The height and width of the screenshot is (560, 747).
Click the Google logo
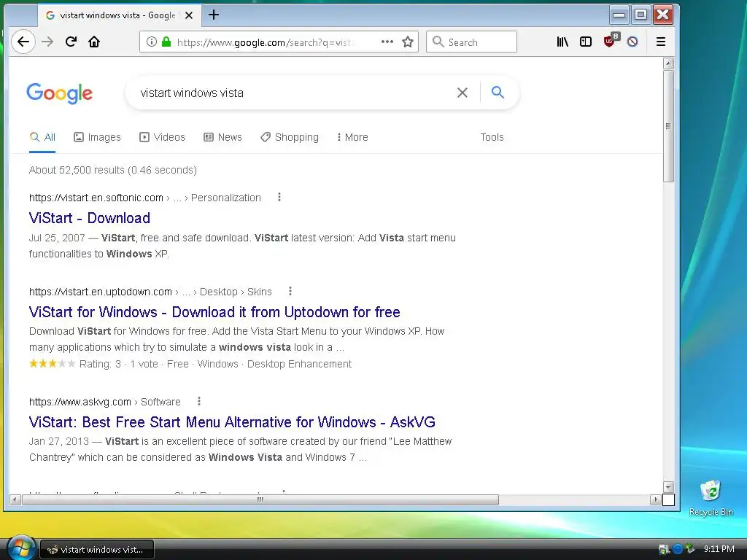[60, 93]
